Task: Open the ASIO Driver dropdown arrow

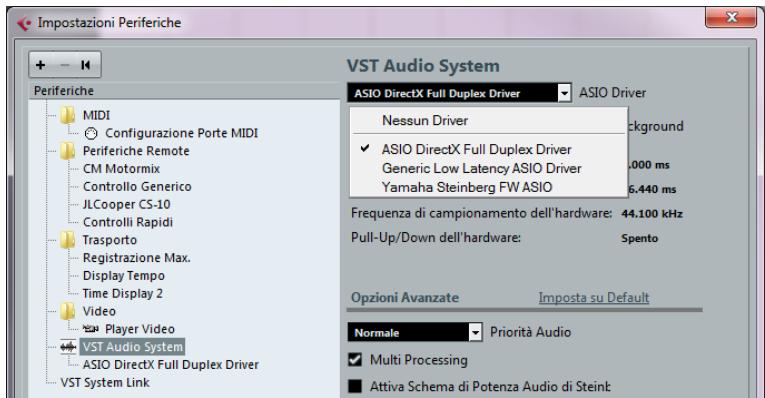Action: (x=564, y=93)
